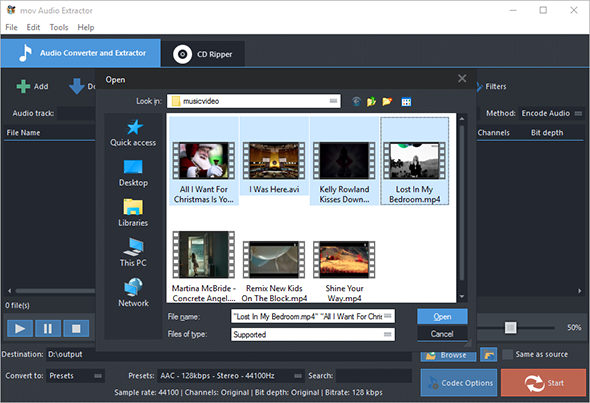
Task: Open the Help menu
Action: [86, 27]
